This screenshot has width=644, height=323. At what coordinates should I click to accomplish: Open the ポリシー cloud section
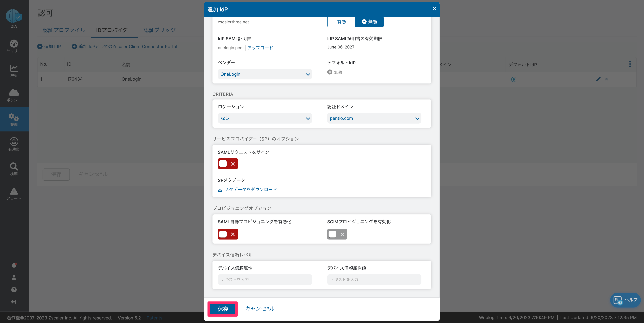[x=14, y=95]
